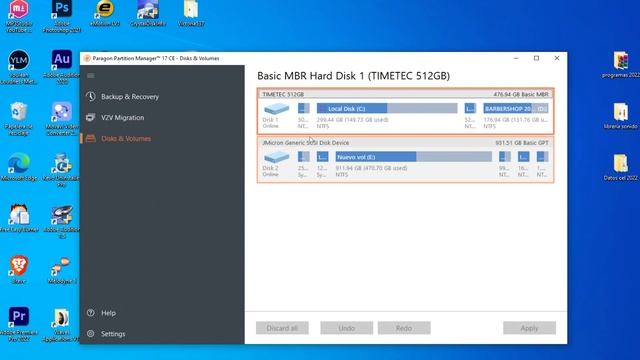Select the last small partition on Disk 2

pyautogui.click(x=542, y=157)
